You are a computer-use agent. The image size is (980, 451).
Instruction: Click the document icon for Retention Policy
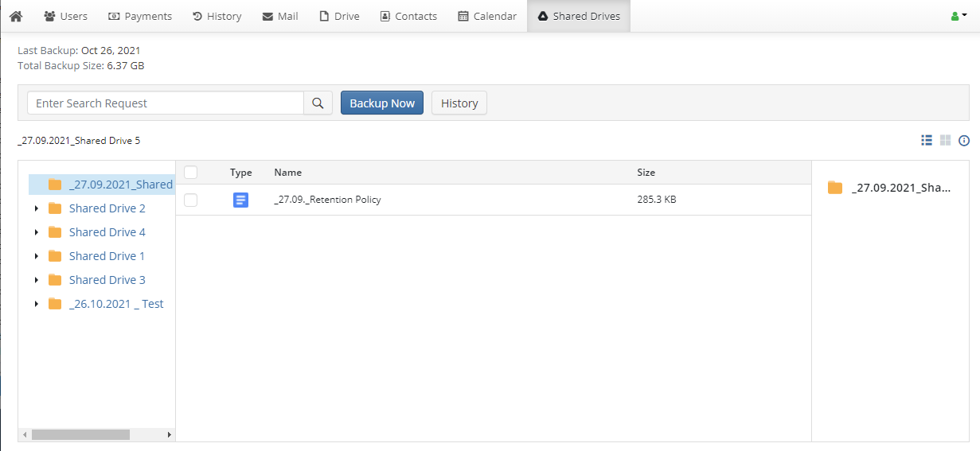(x=240, y=200)
